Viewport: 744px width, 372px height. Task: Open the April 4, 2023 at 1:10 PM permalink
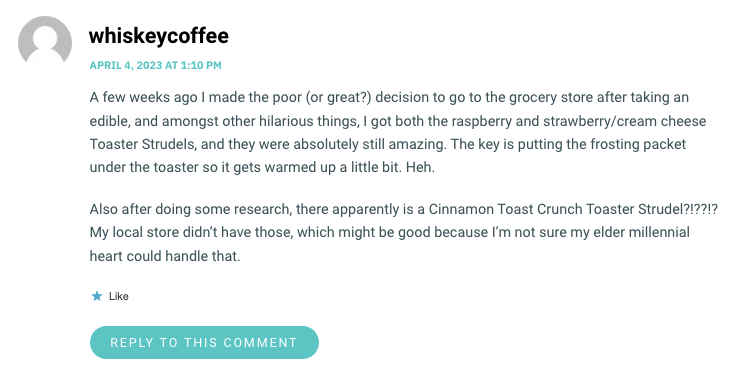(x=156, y=65)
